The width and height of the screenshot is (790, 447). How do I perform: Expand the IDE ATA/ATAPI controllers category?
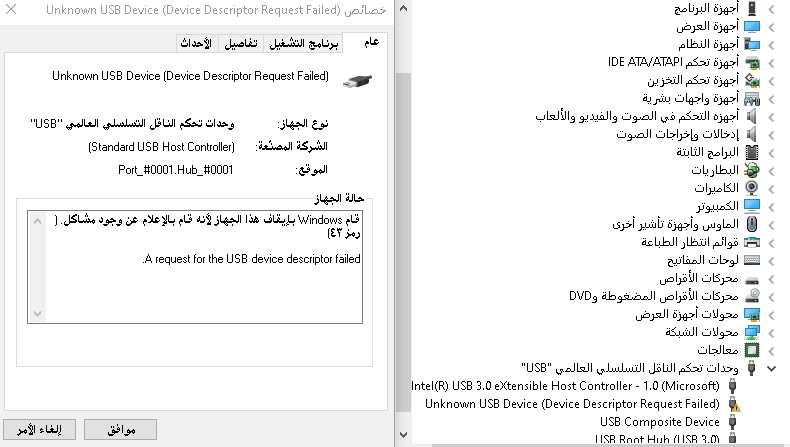771,63
